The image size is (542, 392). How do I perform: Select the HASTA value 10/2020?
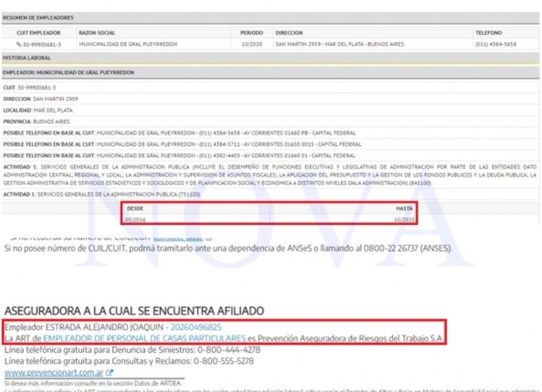click(404, 219)
